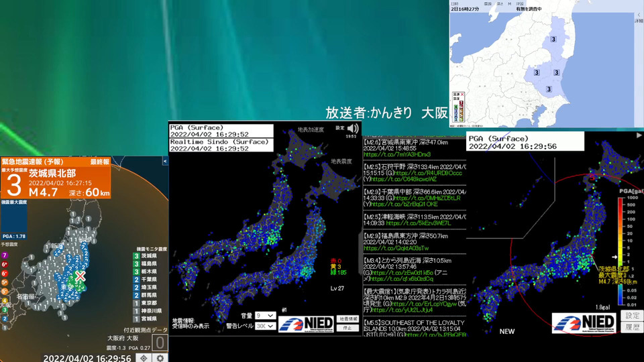The width and height of the screenshot is (644, 362).
Task: Open the 警告レベル warning level dropdown
Action: (x=265, y=326)
